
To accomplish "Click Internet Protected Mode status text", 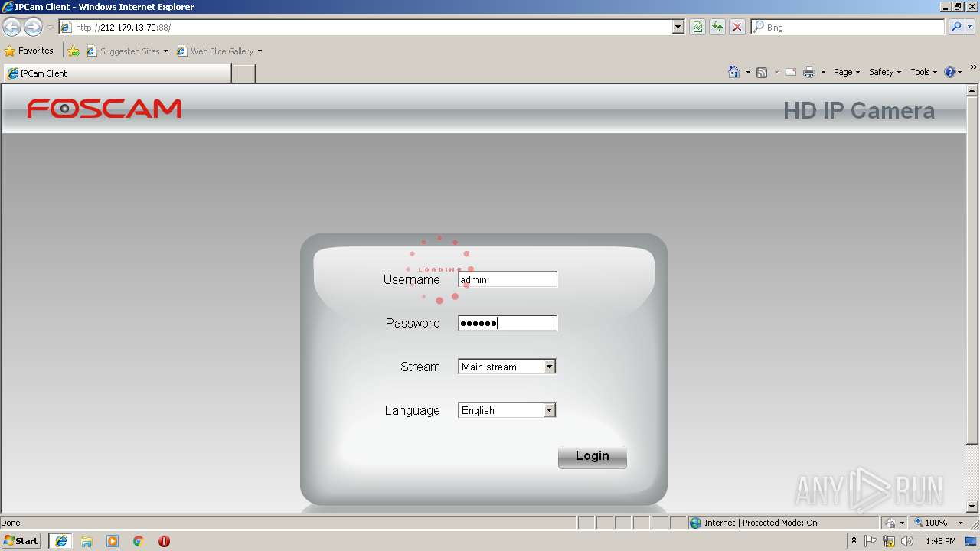I will coord(761,523).
